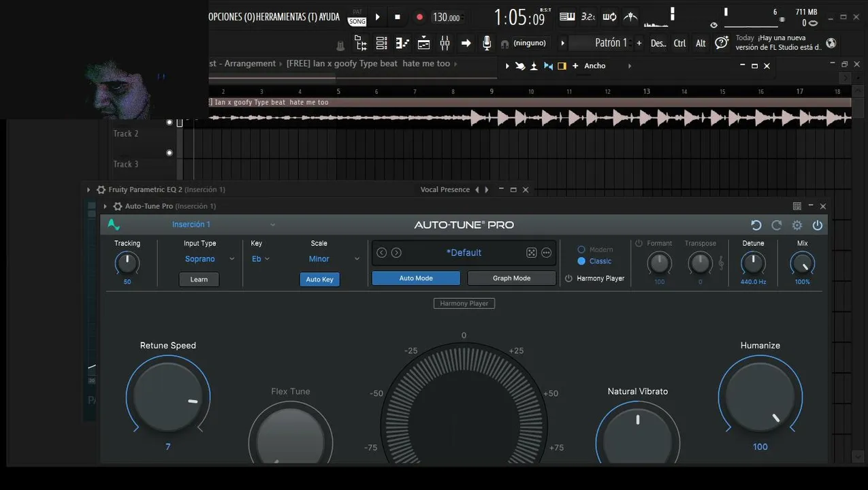Open the OPCIONES (O) menu
Screen dimensions: 868x490
tap(231, 17)
